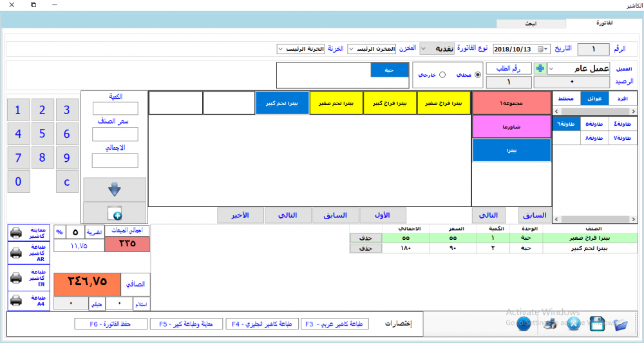
Task: Open the نوع الفاتورة نقدية dropdown
Action: (x=437, y=49)
